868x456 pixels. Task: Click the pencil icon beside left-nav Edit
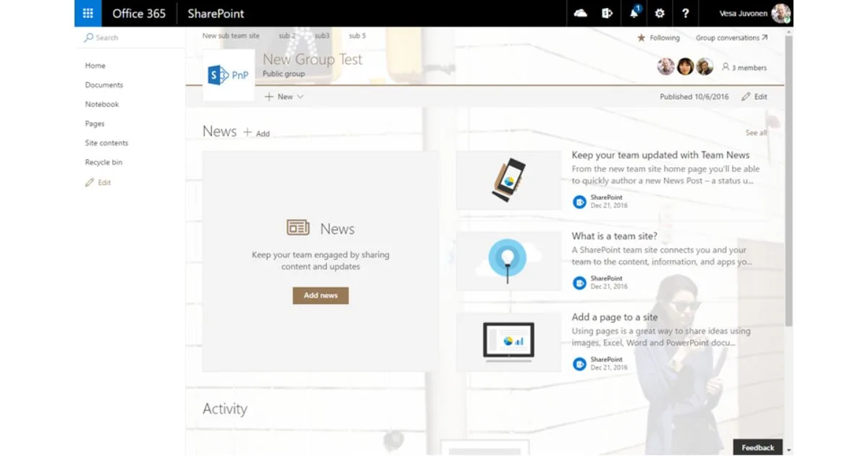coord(90,182)
